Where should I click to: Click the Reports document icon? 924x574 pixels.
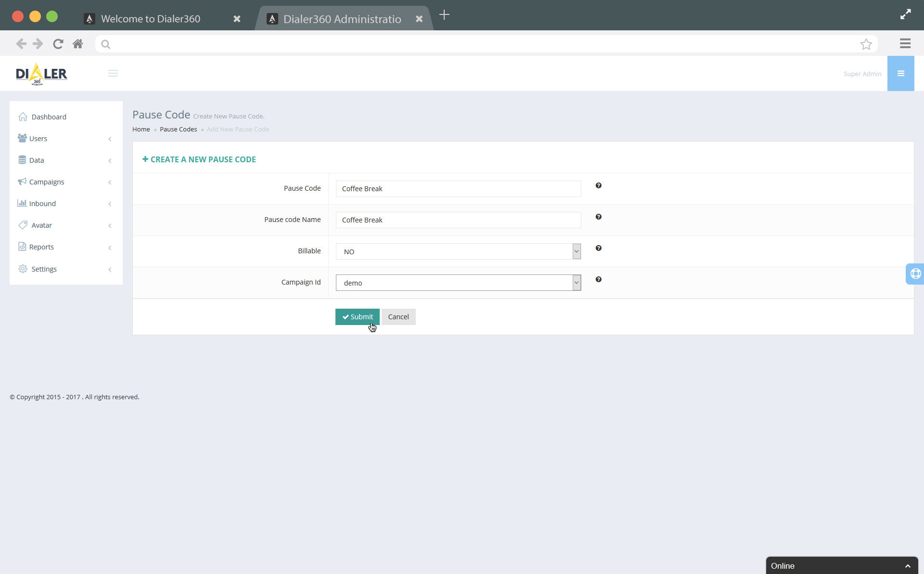[22, 247]
